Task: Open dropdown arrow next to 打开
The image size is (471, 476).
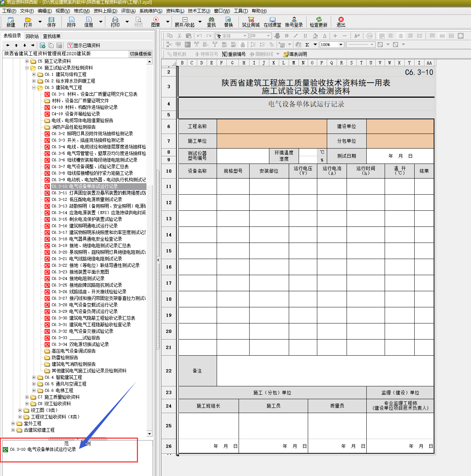Action: click(40, 22)
